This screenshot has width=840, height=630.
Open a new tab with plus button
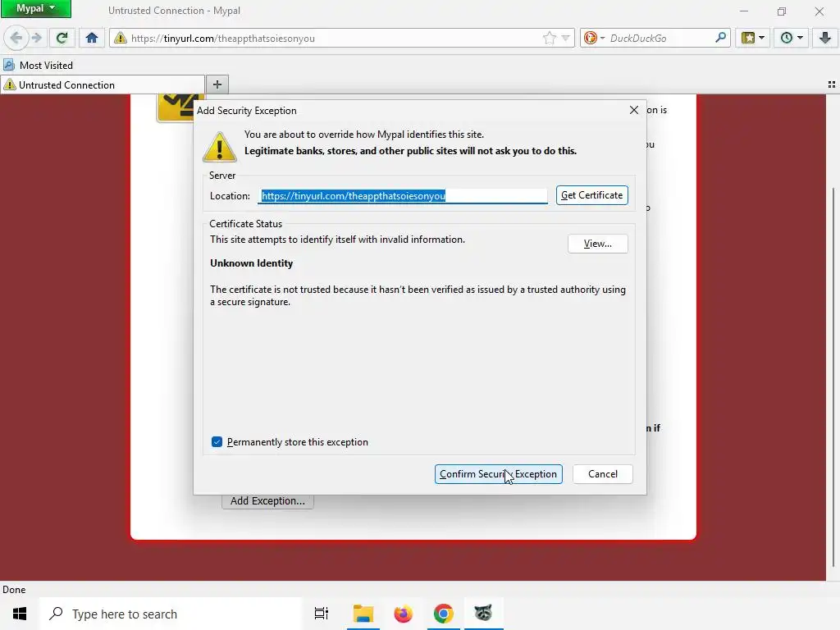[217, 84]
